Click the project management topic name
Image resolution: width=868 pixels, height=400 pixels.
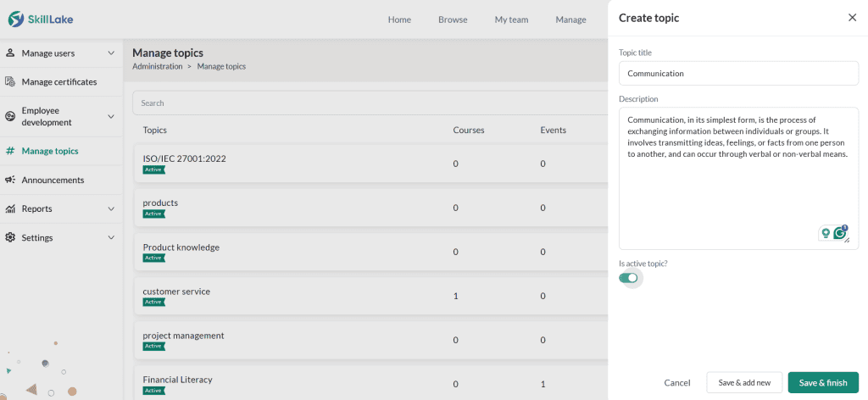point(183,336)
